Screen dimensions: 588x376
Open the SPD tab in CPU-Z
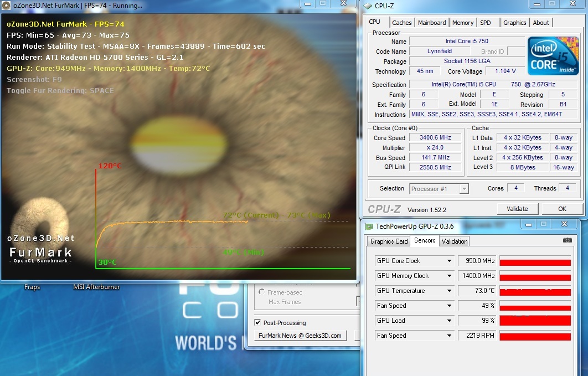(x=486, y=23)
